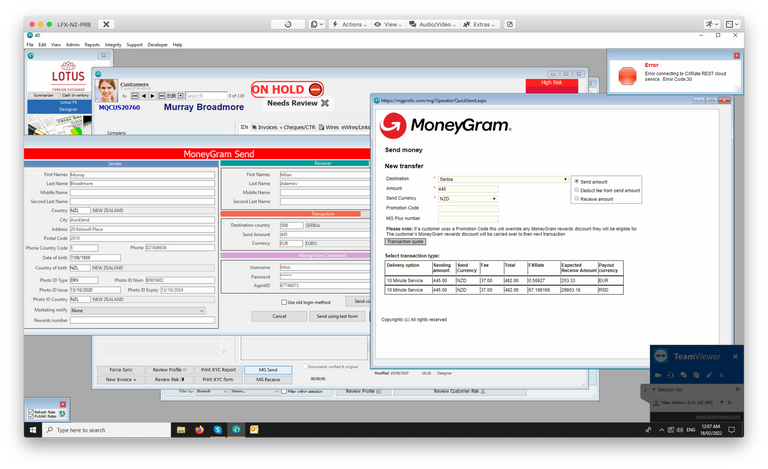Click the customer photo thumbnail
This screenshot has height=469, width=768.
[107, 91]
